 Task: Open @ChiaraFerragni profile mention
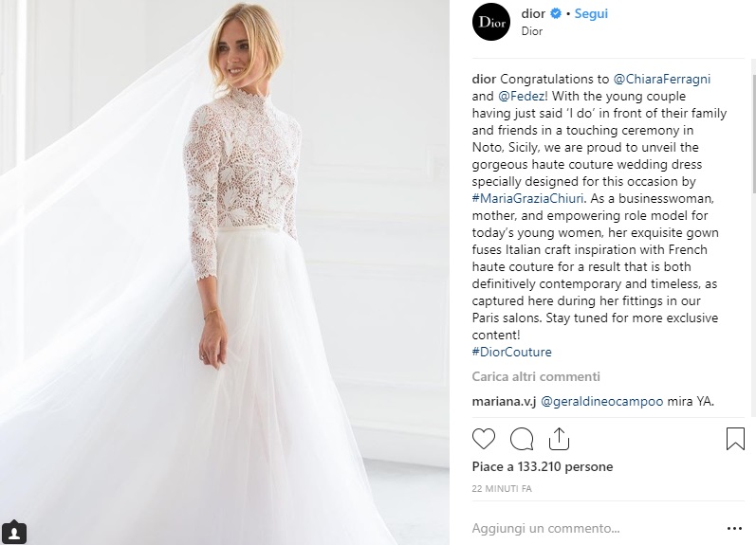point(661,79)
